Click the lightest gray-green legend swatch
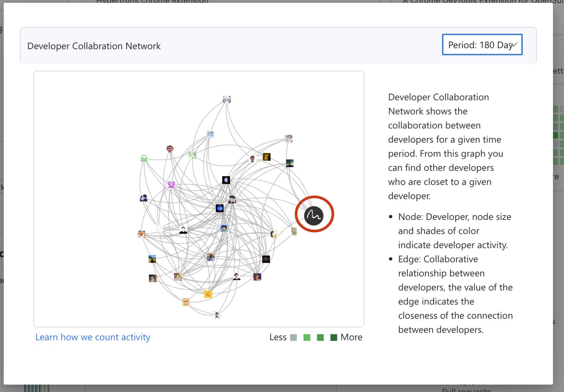Screen dimensions: 564x392 pos(293,338)
